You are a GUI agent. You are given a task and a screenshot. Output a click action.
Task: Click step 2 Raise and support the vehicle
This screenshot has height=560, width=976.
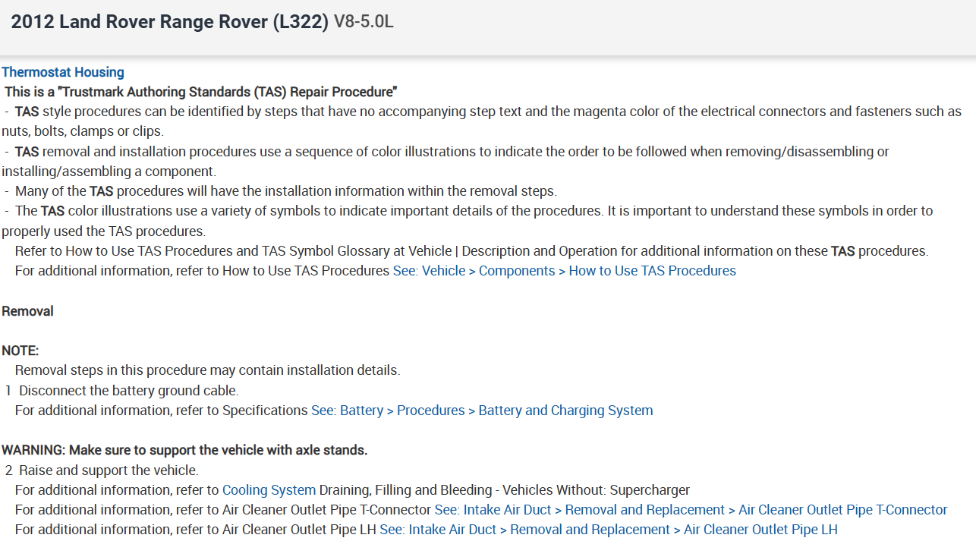[109, 470]
